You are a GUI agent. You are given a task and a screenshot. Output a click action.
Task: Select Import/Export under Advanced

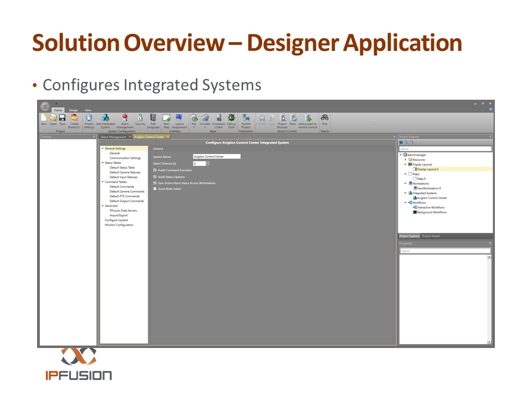coord(119,216)
